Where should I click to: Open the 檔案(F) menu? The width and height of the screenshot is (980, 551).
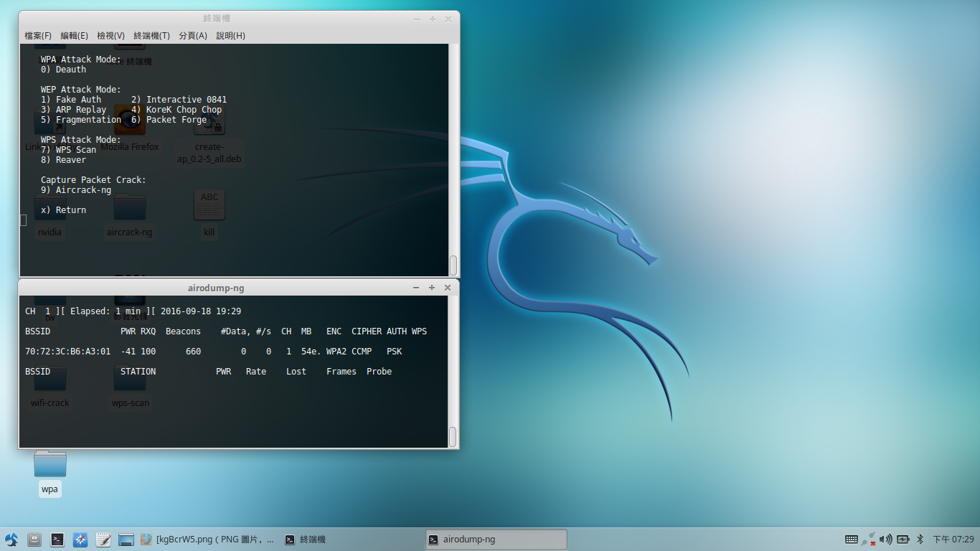[38, 36]
